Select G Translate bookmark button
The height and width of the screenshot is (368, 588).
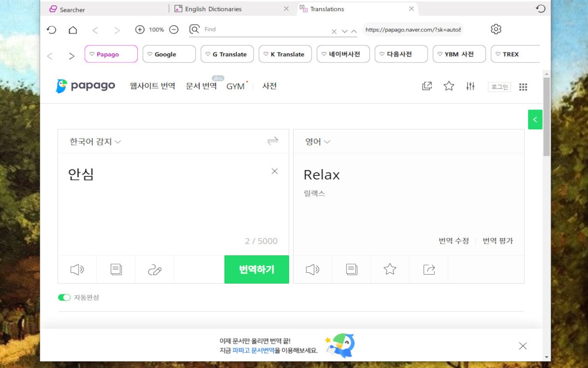[227, 54]
